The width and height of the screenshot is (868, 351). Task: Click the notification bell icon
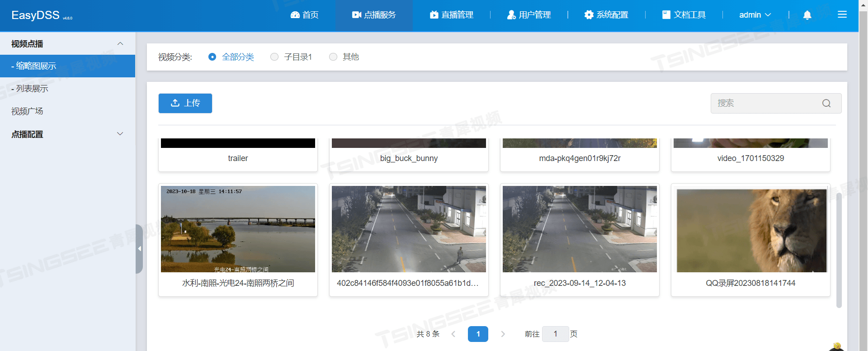(x=807, y=15)
